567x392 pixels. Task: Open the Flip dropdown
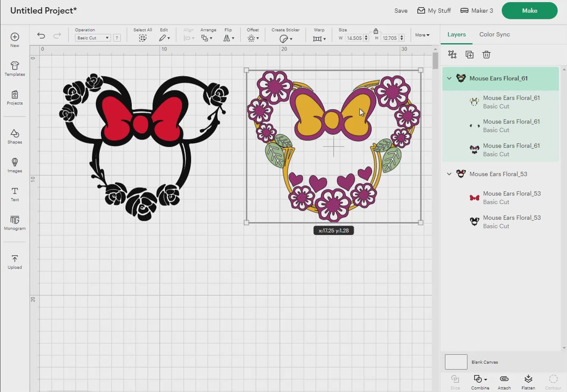click(229, 38)
